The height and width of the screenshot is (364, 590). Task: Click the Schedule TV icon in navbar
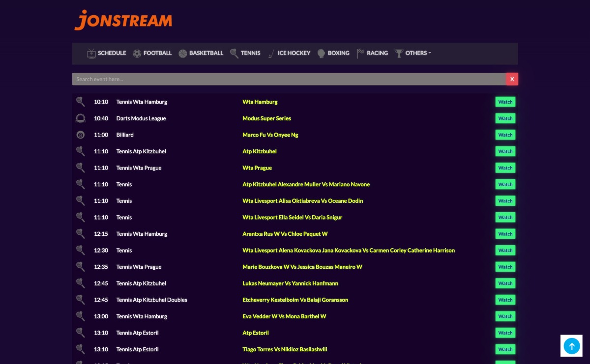(x=91, y=54)
